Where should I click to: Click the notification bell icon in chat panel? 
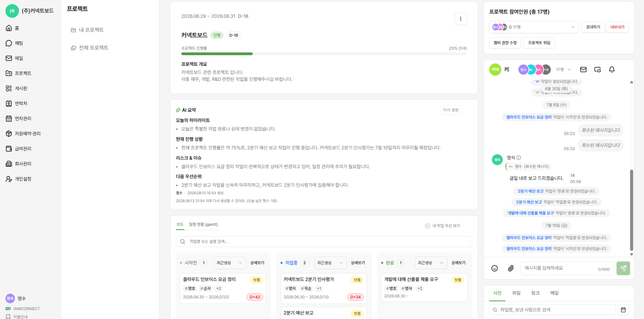pos(611,70)
